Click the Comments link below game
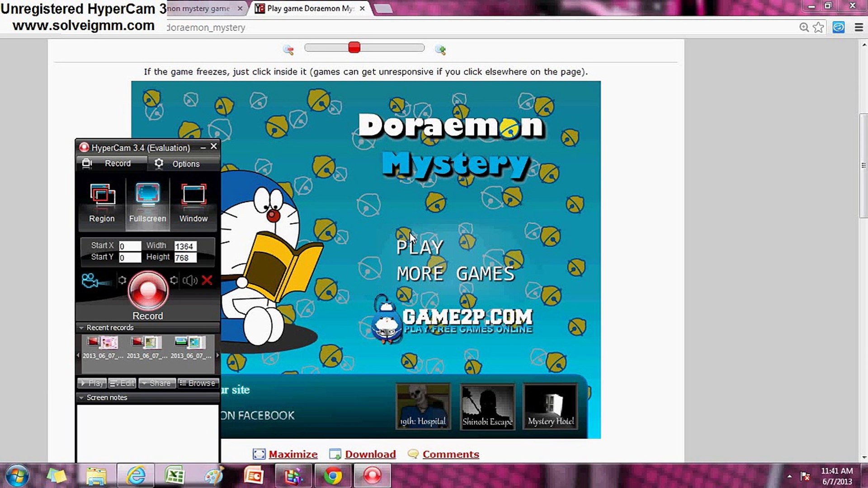 (x=451, y=455)
